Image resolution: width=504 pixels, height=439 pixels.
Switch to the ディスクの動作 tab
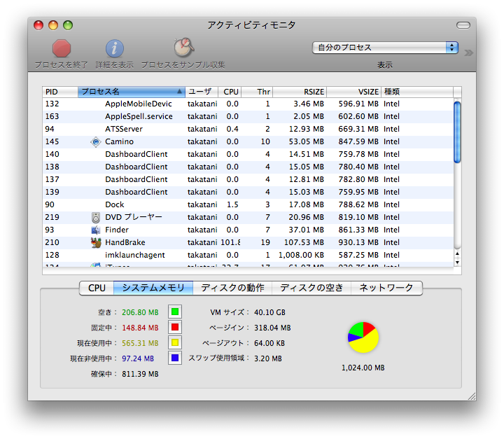tap(232, 288)
